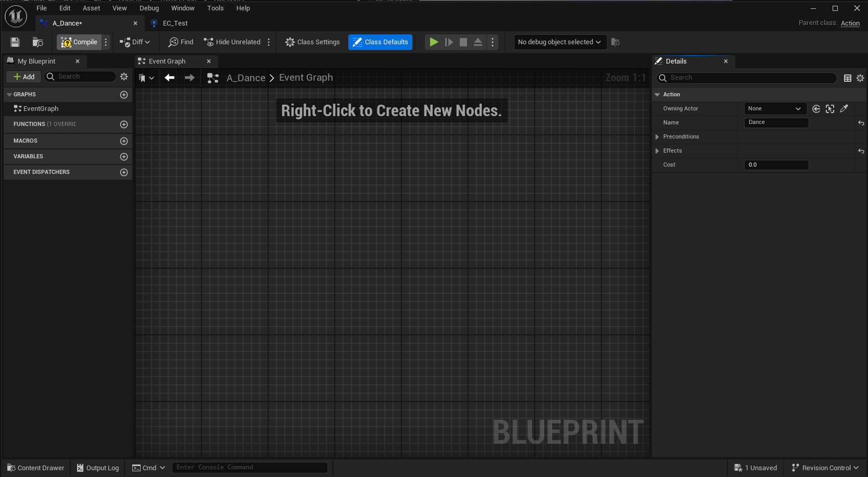
Task: Open Hide Unrelated options three-dot menu
Action: pos(269,42)
